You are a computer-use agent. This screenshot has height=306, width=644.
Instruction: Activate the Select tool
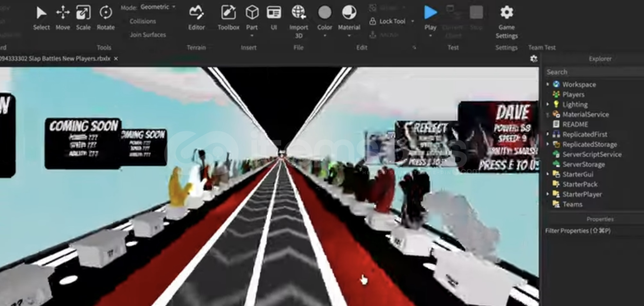coord(41,18)
